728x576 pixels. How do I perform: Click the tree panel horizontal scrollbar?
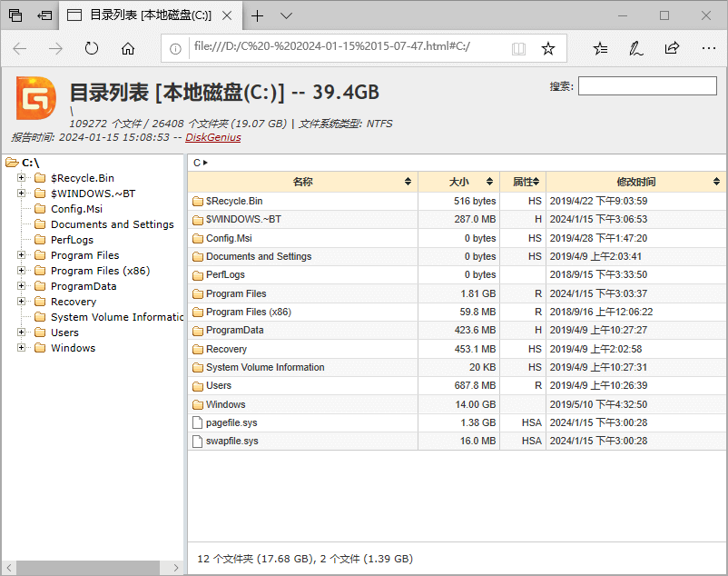click(x=88, y=567)
